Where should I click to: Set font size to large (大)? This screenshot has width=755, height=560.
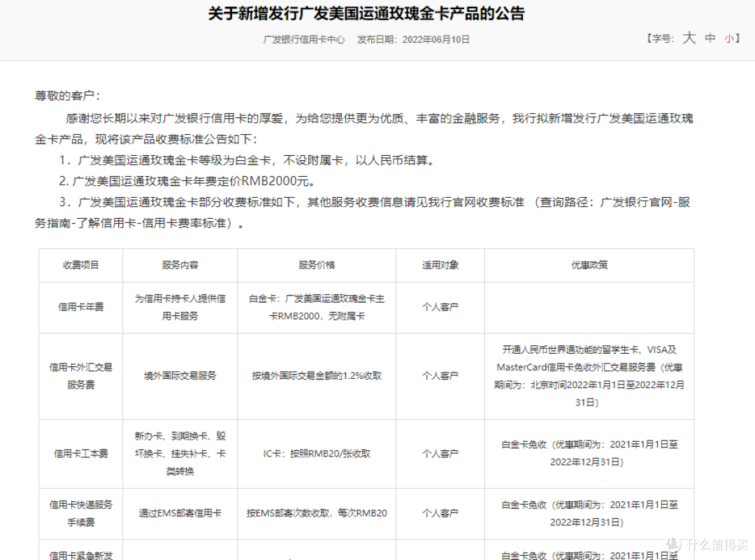(x=689, y=38)
